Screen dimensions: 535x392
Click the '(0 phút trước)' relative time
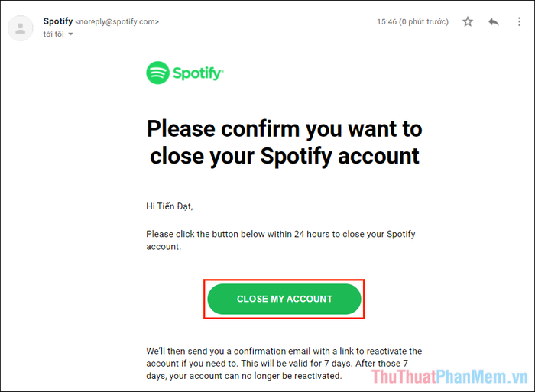(423, 22)
